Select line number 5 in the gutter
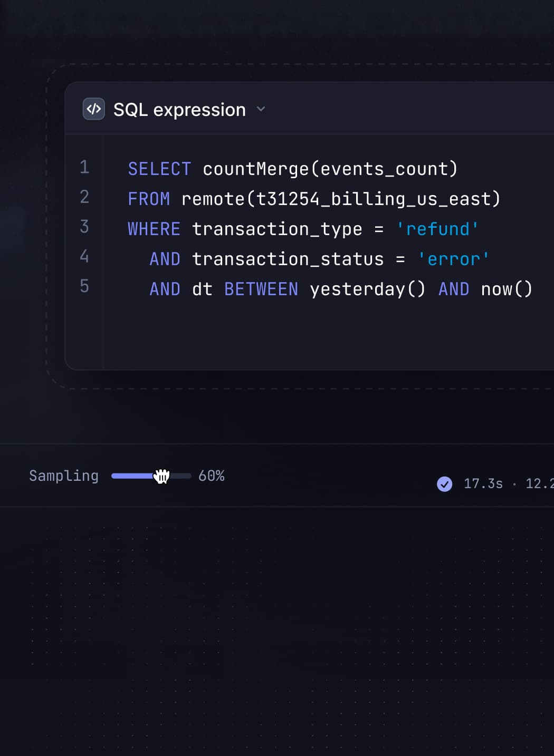This screenshot has width=554, height=756. tap(84, 286)
